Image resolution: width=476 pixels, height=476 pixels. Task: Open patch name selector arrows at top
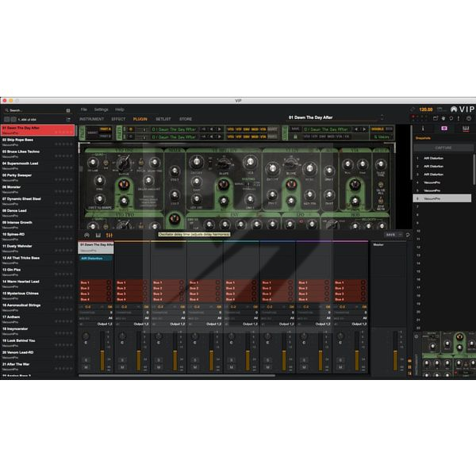tap(382, 117)
